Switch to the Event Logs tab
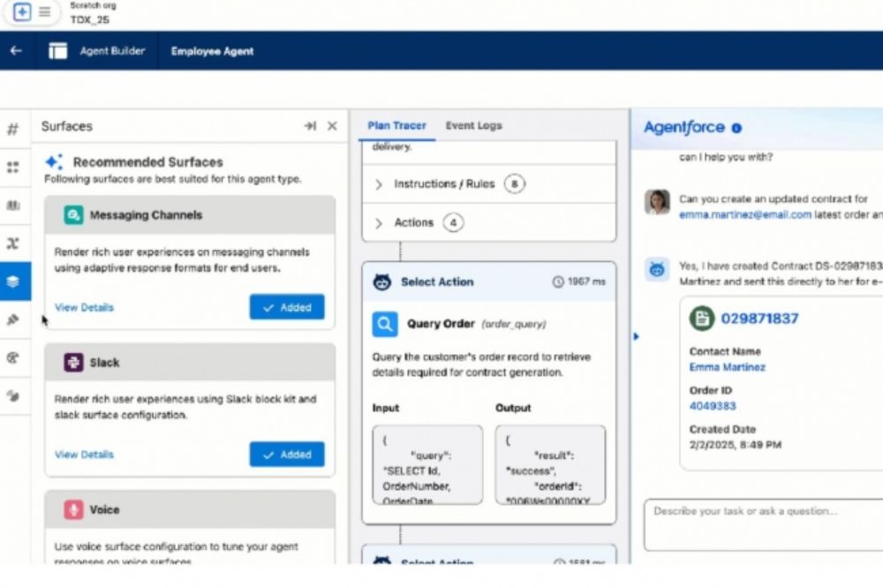 [473, 125]
